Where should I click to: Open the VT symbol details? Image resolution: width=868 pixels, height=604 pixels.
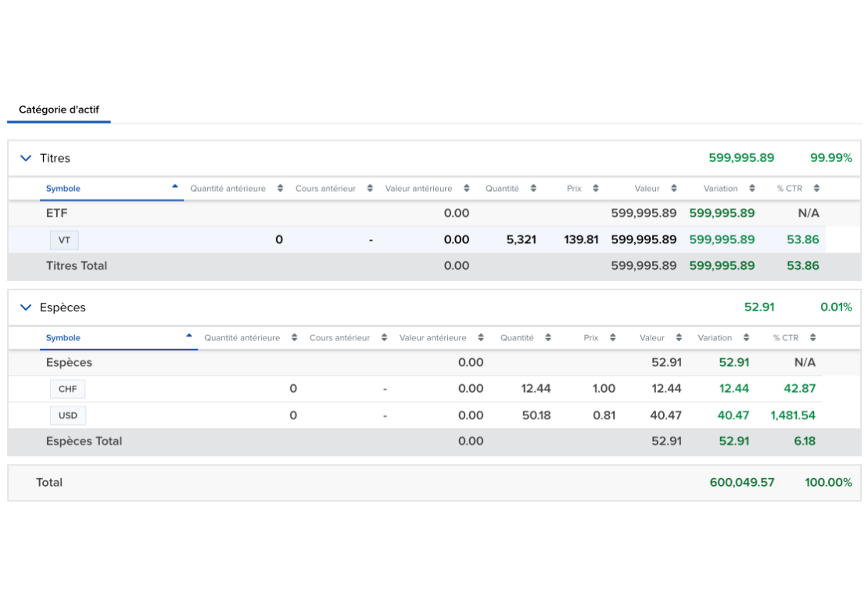tap(64, 240)
